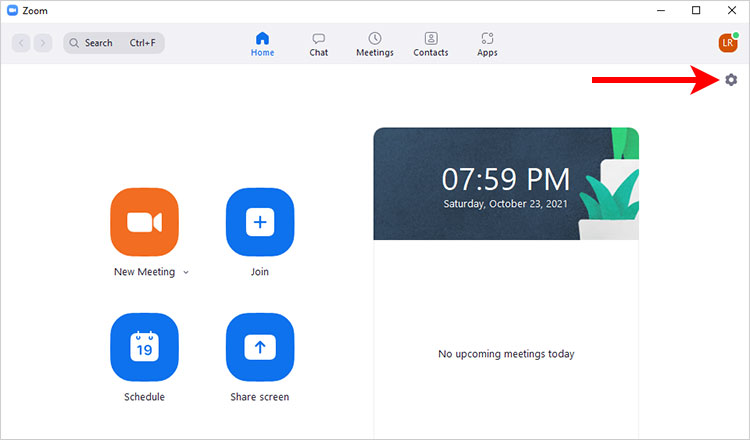Click the 07:59 PM clock display
The height and width of the screenshot is (440, 750).
(506, 179)
